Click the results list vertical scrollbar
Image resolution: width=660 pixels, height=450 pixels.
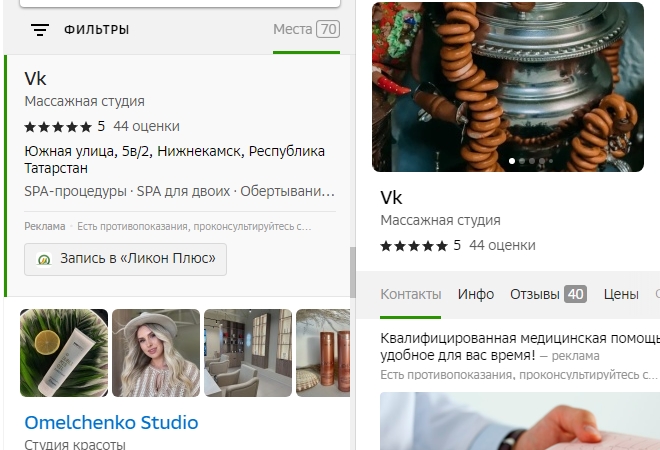coord(352,272)
